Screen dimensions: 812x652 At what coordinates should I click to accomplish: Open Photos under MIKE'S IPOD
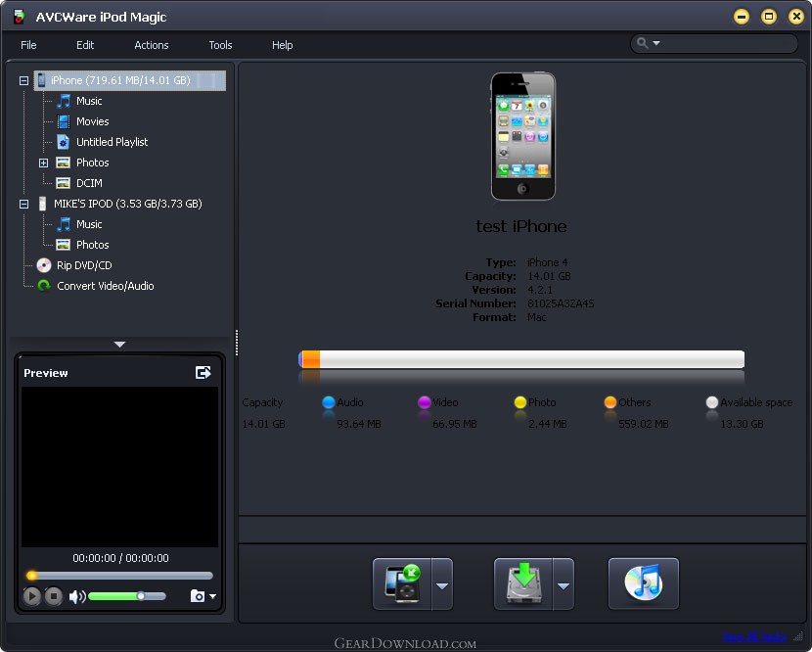tap(93, 245)
